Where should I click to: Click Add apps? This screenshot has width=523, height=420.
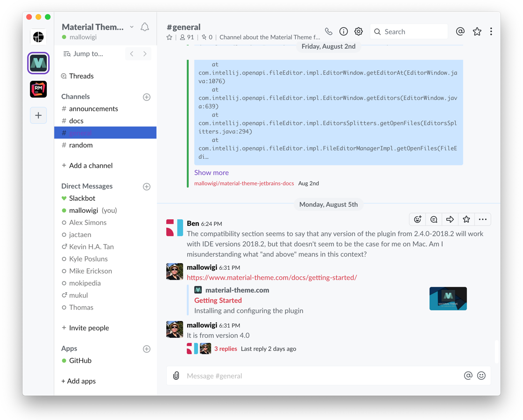(78, 381)
